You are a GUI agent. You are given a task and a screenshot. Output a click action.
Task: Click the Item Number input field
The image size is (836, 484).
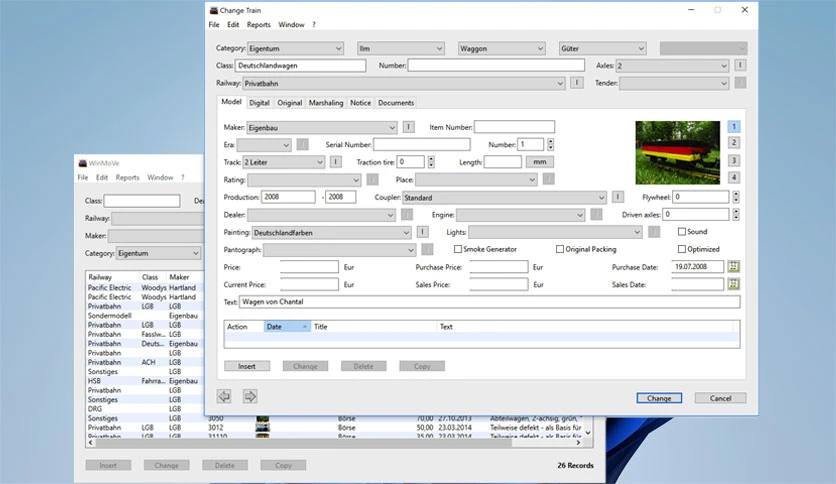pos(515,127)
